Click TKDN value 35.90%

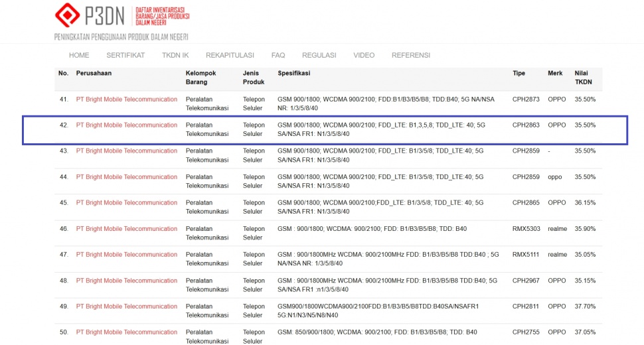pyautogui.click(x=585, y=229)
